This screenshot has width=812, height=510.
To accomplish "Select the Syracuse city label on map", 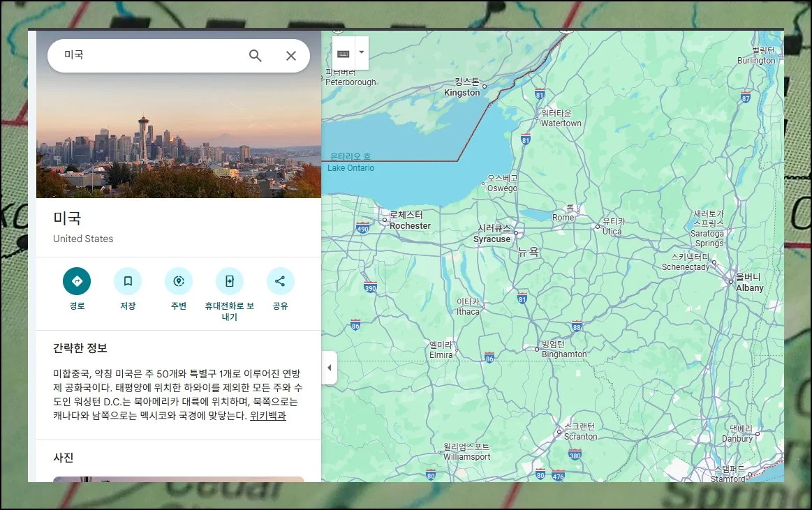I will coord(492,239).
